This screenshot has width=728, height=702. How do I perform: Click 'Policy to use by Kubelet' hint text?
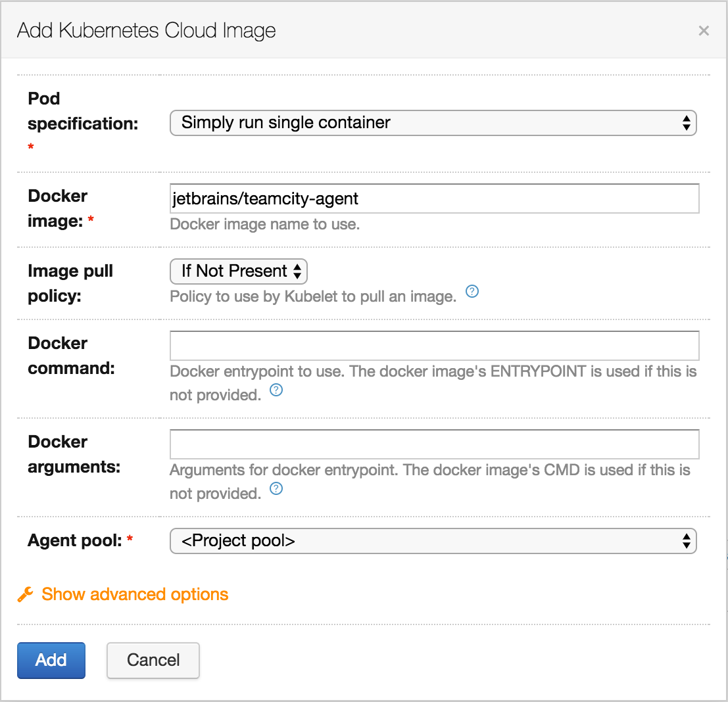[x=313, y=296]
